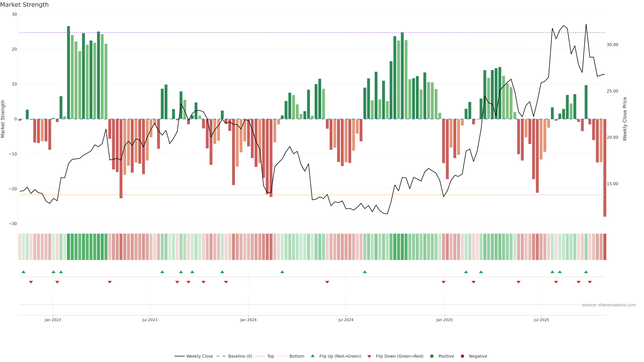
Task: Click the leftmost red flip-down triangle marker
Action: pyautogui.click(x=31, y=282)
